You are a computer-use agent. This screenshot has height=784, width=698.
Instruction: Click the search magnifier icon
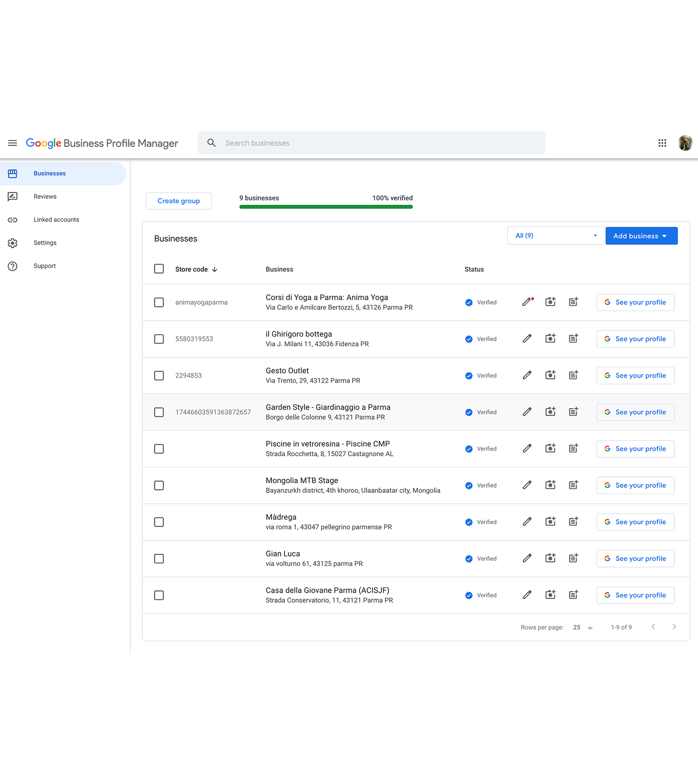211,143
